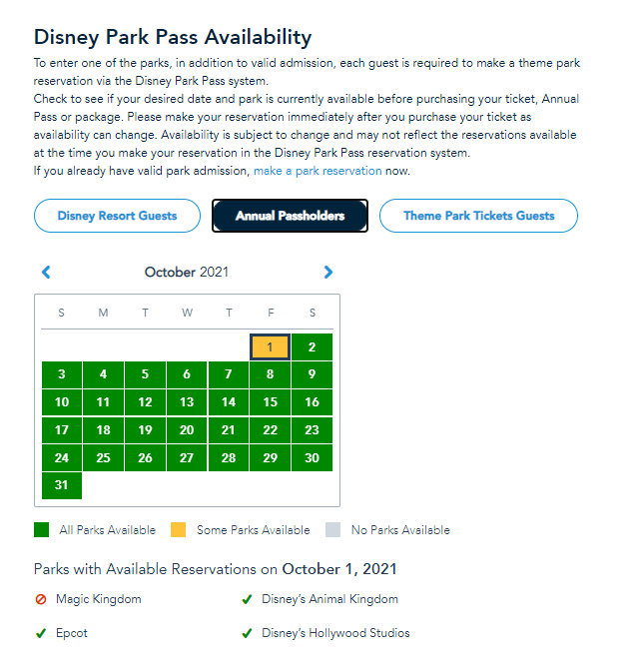The width and height of the screenshot is (644, 669).
Task: Click the Magic Kingdom unavailable icon
Action: click(x=41, y=600)
